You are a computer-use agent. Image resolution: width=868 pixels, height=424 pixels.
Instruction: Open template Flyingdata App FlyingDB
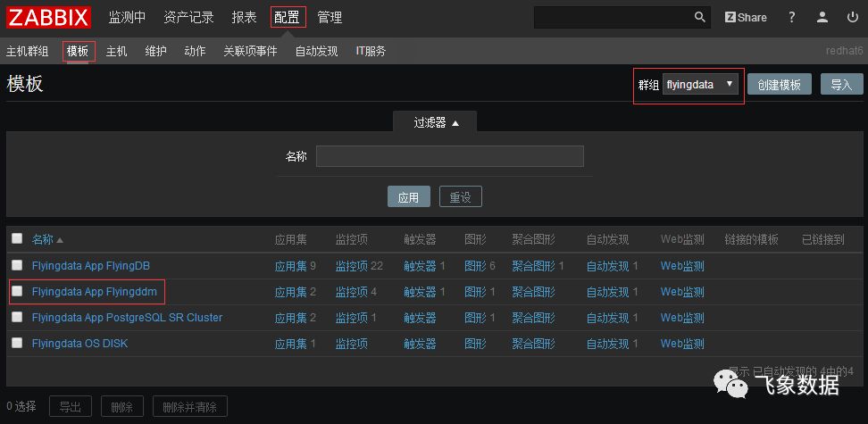(x=91, y=265)
